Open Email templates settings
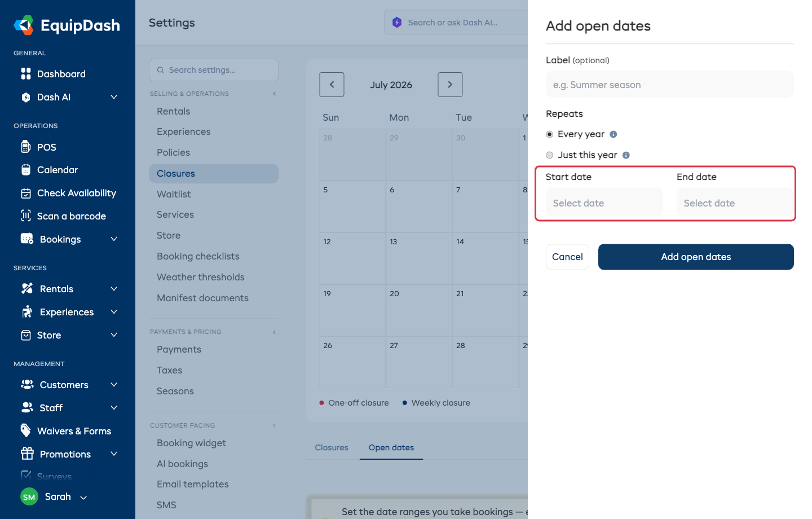The image size is (812, 519). pyautogui.click(x=193, y=484)
